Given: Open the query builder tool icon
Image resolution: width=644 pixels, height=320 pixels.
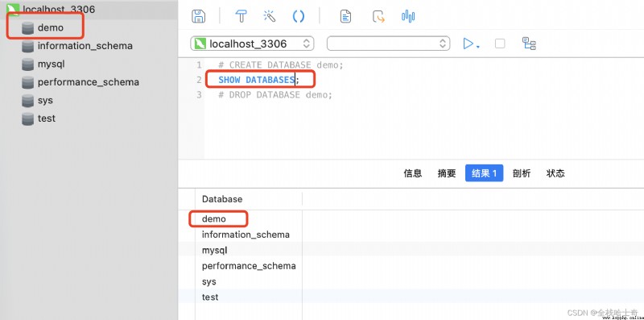Looking at the screenshot, I should [x=241, y=16].
